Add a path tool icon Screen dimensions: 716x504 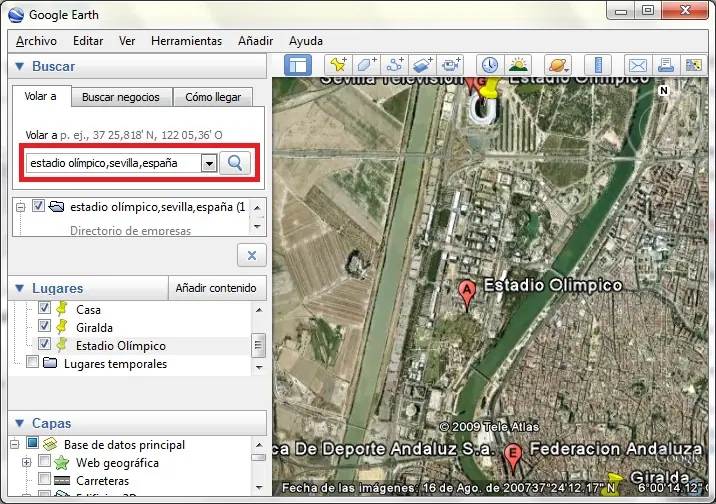395,65
